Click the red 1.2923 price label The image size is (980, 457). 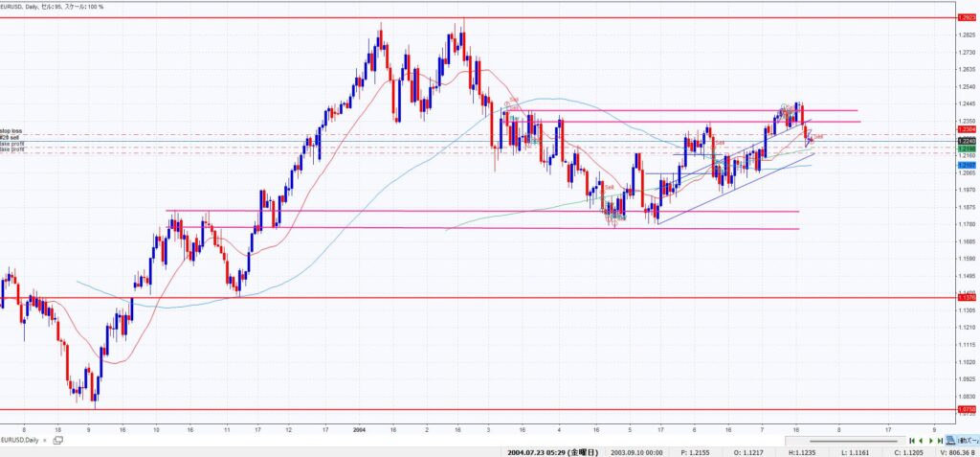point(966,17)
